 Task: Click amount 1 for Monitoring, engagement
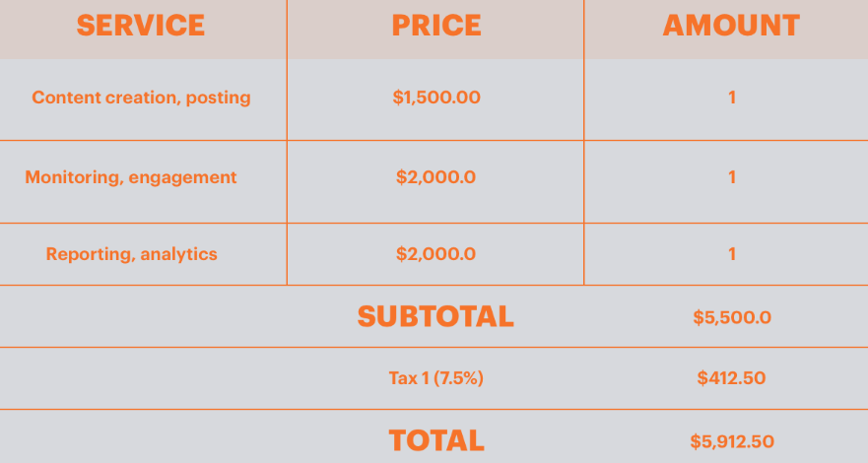[x=732, y=177]
